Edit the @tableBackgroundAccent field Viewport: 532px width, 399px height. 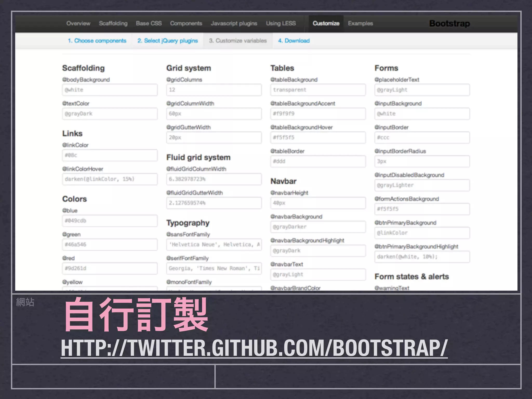pos(318,114)
